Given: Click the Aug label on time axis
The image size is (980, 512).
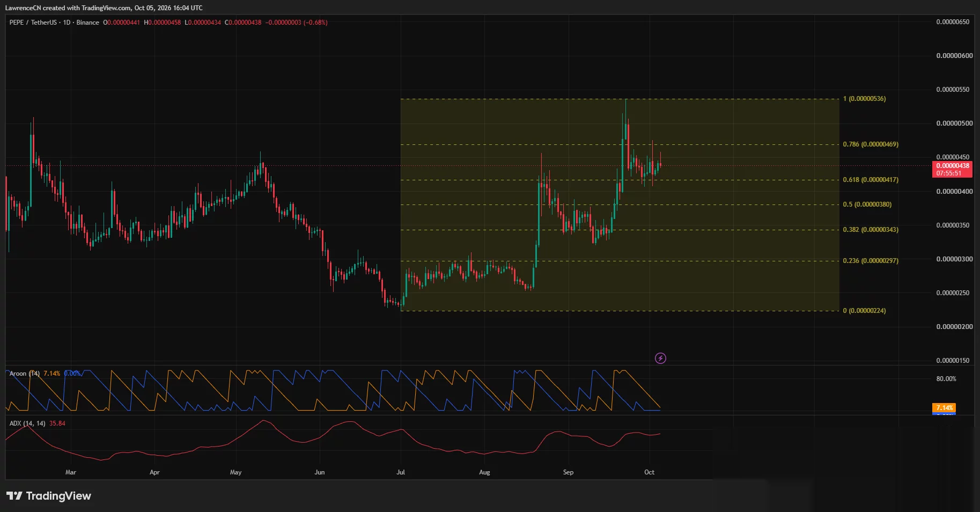Looking at the screenshot, I should pyautogui.click(x=484, y=472).
